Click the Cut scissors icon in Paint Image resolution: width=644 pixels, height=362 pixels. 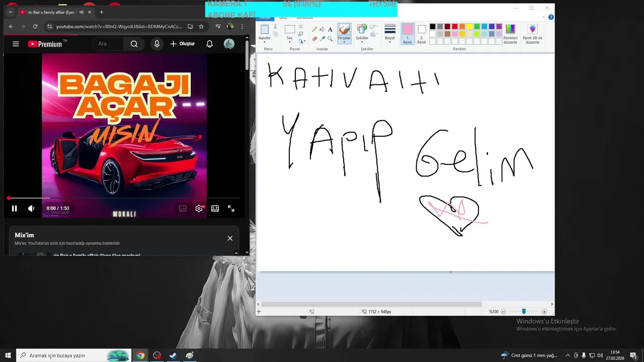tap(274, 27)
